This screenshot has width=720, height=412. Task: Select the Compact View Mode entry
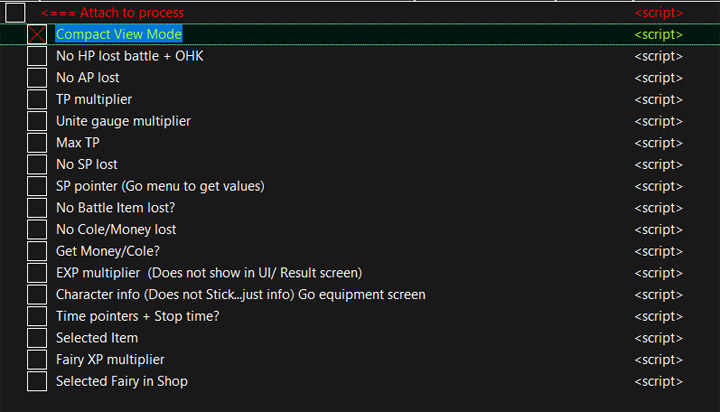tap(118, 35)
